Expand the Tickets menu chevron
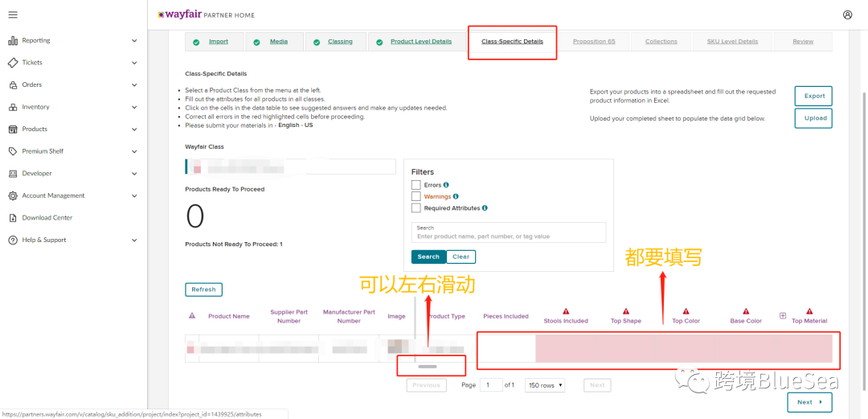This screenshot has width=868, height=419. click(x=134, y=63)
